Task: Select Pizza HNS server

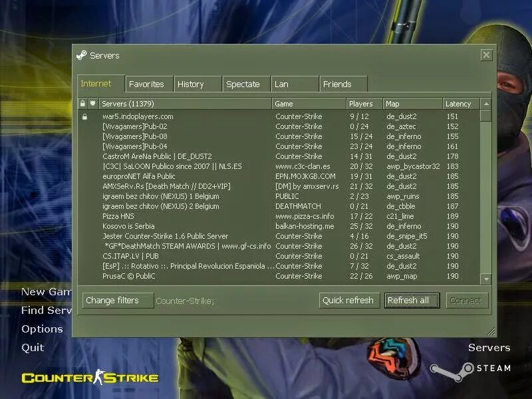Action: point(279,216)
